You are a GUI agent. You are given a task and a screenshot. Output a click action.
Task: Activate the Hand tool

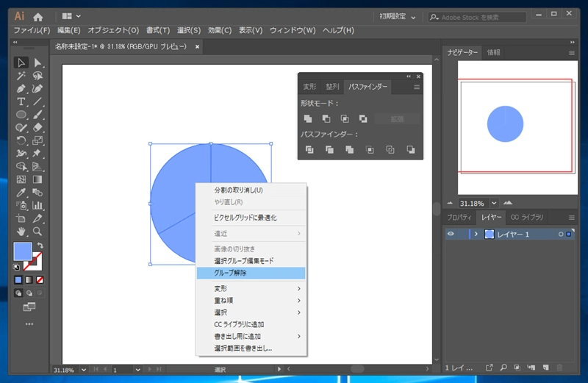pyautogui.click(x=21, y=232)
